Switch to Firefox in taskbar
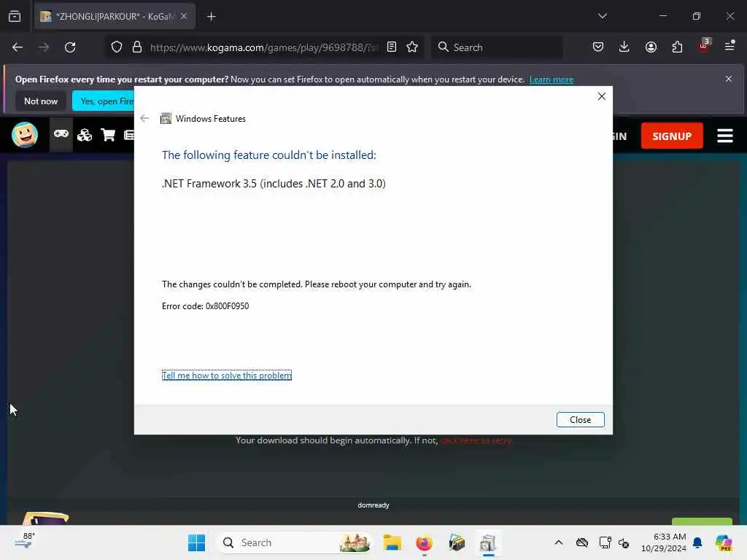Viewport: 747px width, 560px height. point(424,542)
